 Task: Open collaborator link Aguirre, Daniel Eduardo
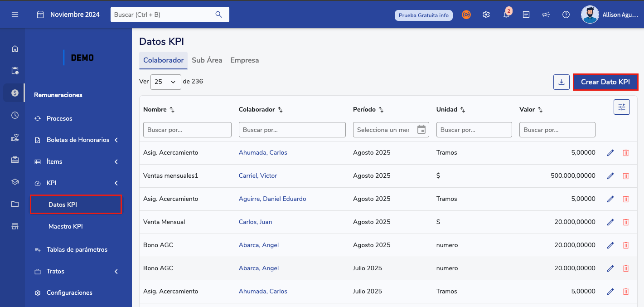tap(272, 199)
